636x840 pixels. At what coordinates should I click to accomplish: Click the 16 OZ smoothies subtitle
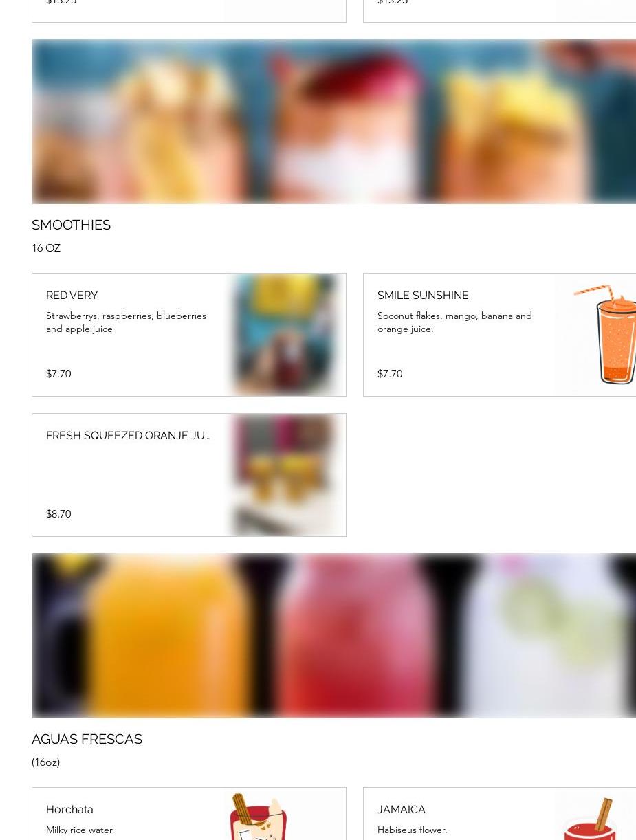tap(46, 247)
